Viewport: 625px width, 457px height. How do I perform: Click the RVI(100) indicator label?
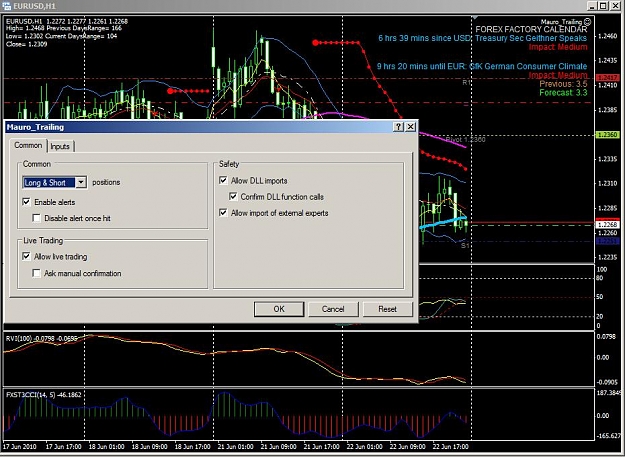pyautogui.click(x=42, y=338)
